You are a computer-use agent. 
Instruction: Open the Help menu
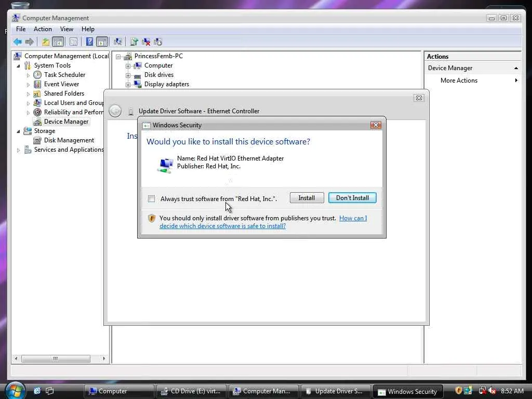coord(88,29)
